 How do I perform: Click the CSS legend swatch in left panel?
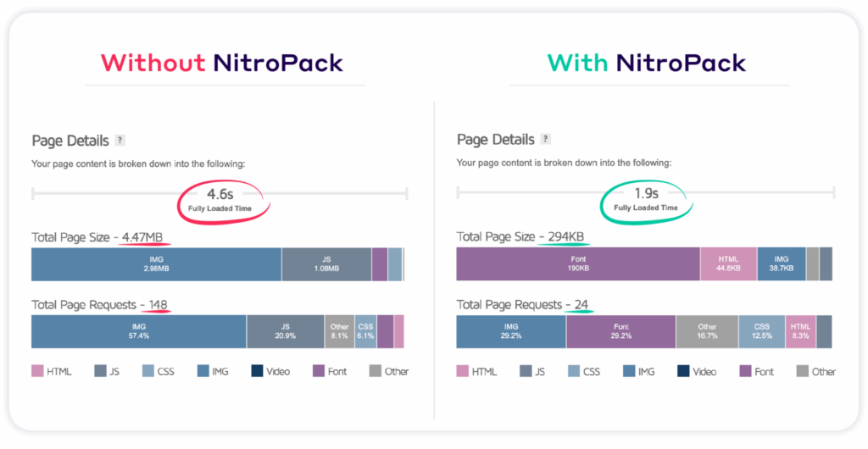tap(147, 371)
